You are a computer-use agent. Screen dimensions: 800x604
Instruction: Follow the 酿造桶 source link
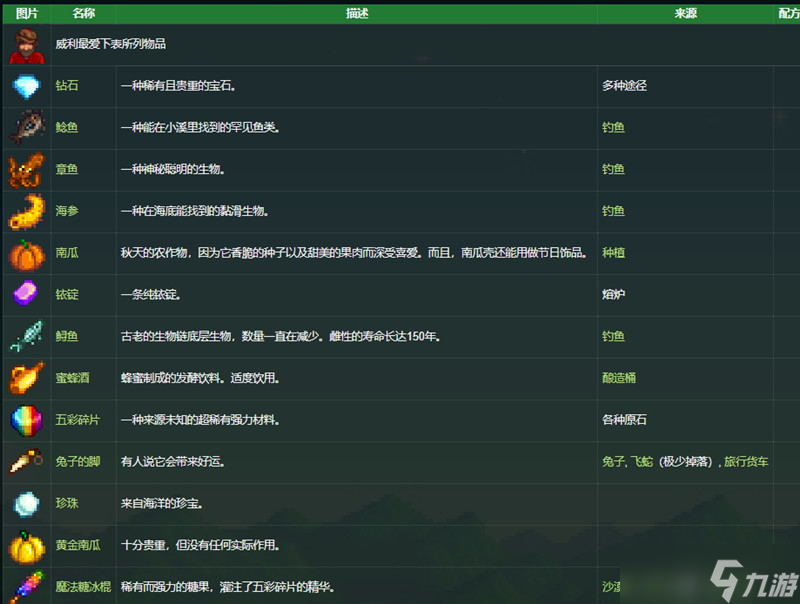click(x=619, y=378)
